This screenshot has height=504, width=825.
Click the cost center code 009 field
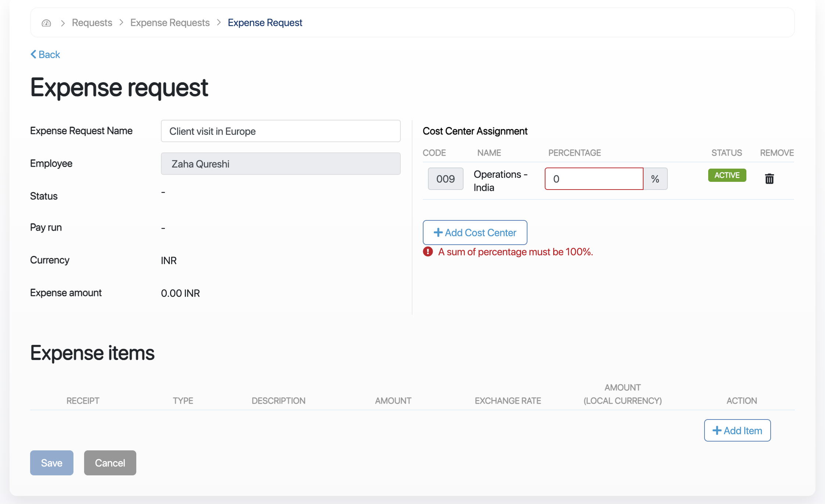446,179
